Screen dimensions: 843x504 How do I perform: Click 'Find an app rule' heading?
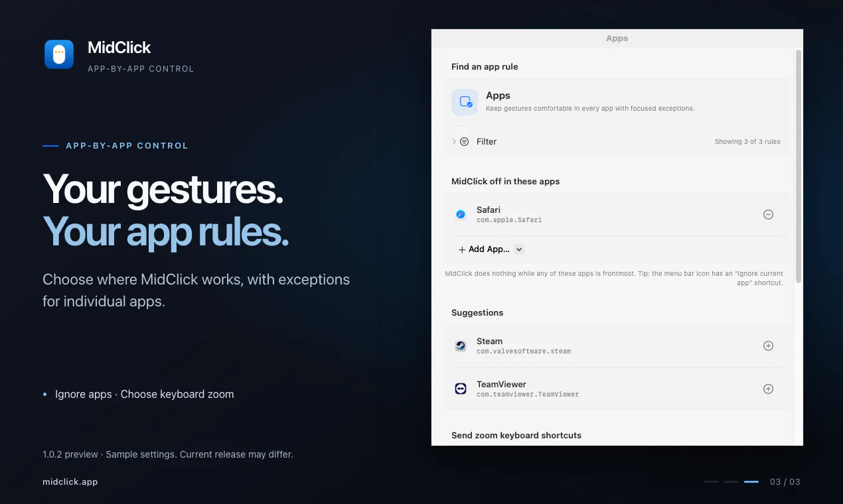[x=485, y=66]
